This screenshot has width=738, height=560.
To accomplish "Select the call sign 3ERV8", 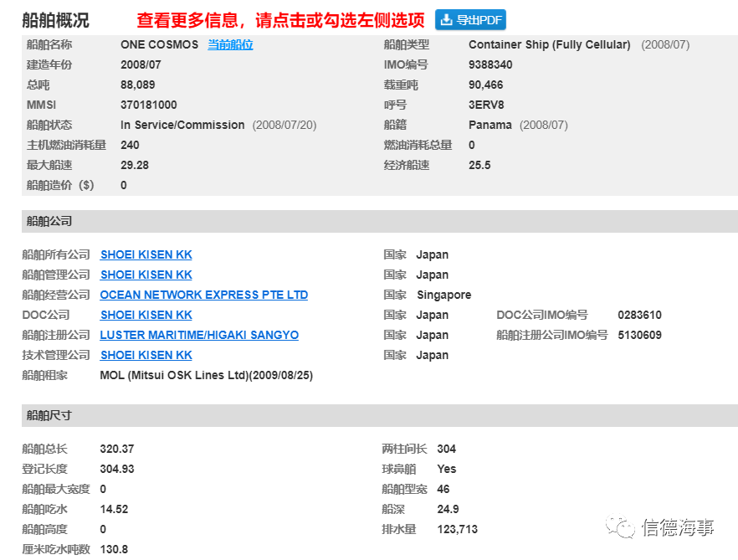I will (486, 105).
